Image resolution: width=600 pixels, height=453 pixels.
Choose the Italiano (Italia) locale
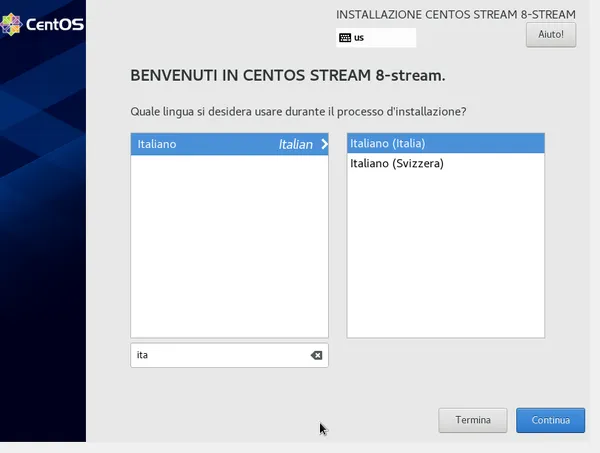(446, 143)
